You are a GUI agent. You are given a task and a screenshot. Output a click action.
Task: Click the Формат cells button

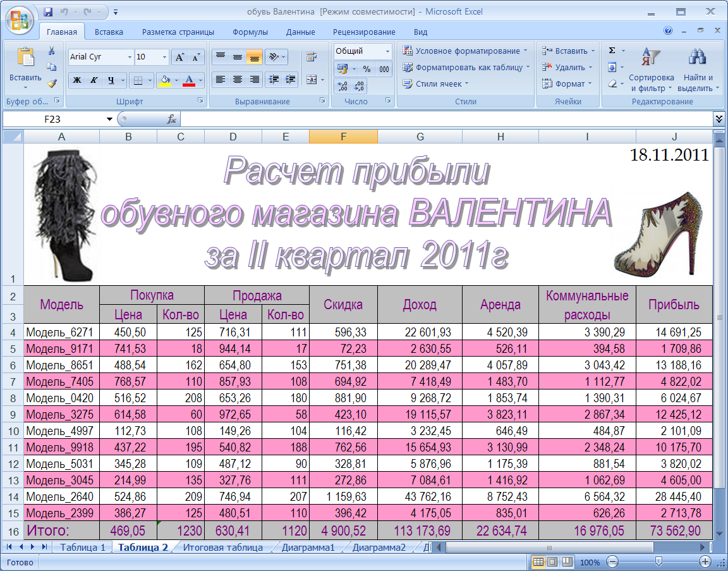[x=568, y=83]
